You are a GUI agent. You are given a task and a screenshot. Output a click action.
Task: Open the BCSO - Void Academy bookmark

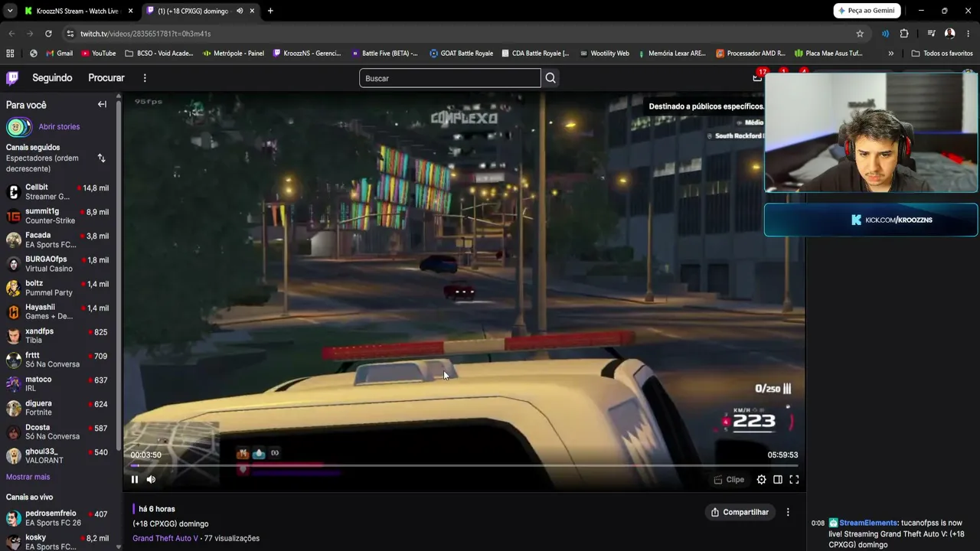pos(159,54)
